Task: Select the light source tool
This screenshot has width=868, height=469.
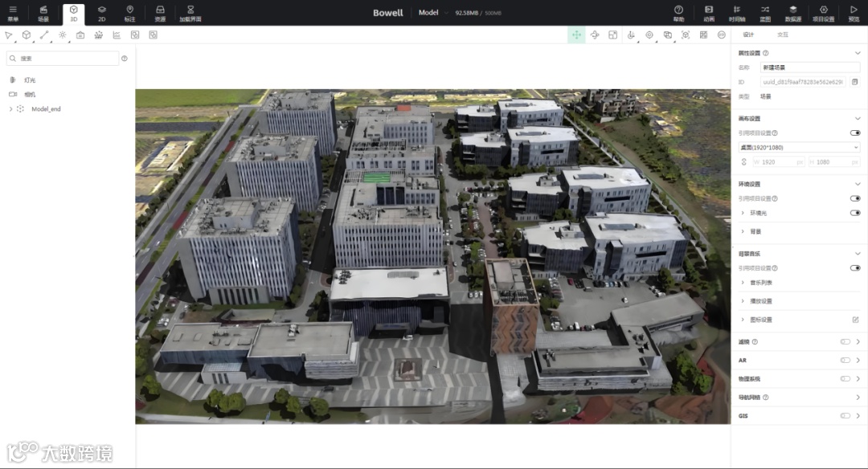Action: click(x=63, y=35)
